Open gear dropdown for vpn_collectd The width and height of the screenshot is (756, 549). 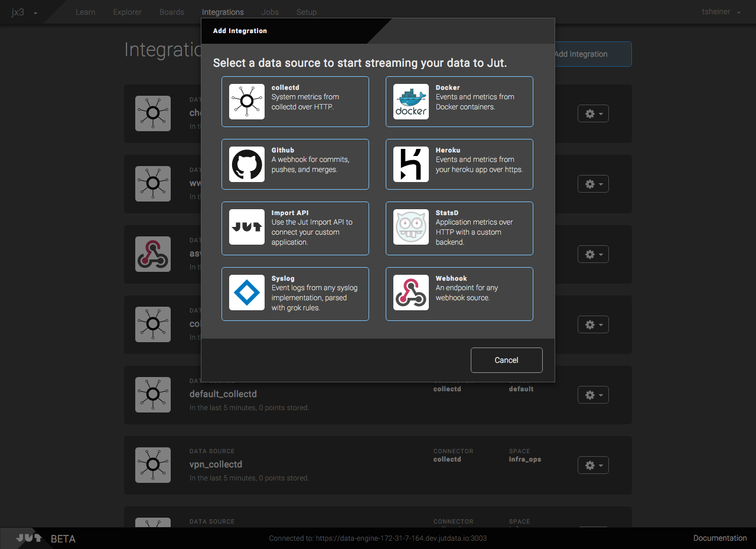(593, 465)
